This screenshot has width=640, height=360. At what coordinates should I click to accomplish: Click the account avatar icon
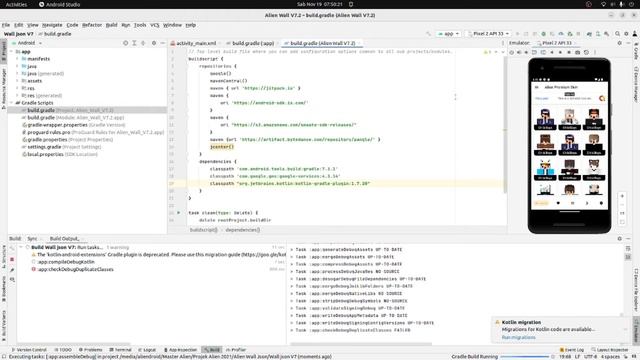click(635, 34)
